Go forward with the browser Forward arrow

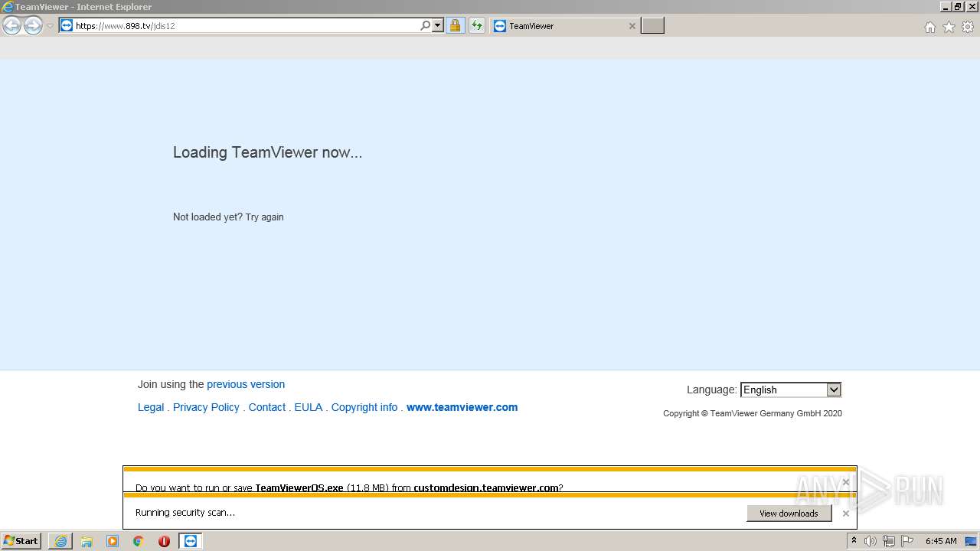[33, 26]
